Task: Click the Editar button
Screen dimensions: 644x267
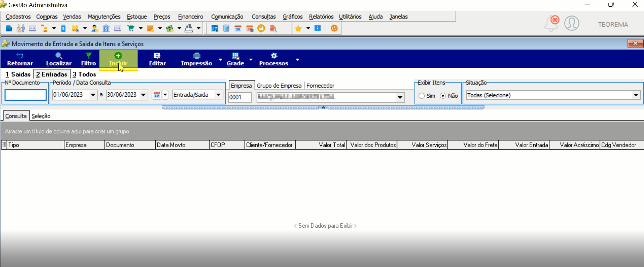Action: pyautogui.click(x=157, y=59)
